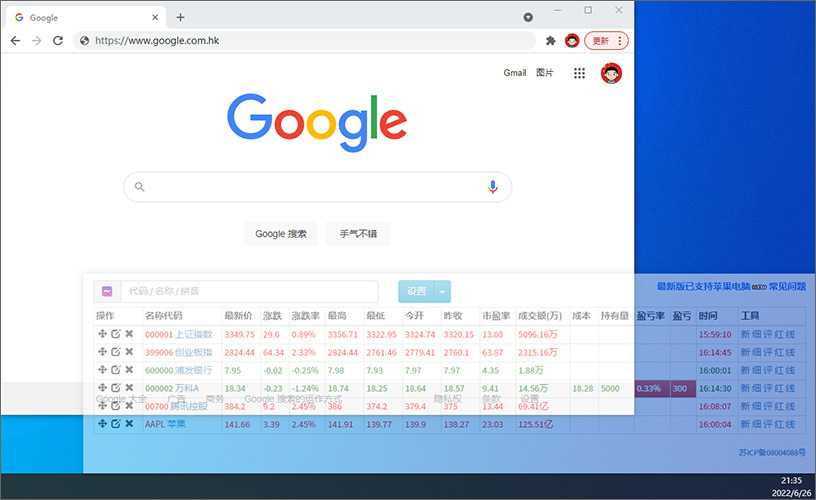Click move icon for 600000 浦发银行 row
Image resolution: width=816 pixels, height=500 pixels.
[103, 370]
